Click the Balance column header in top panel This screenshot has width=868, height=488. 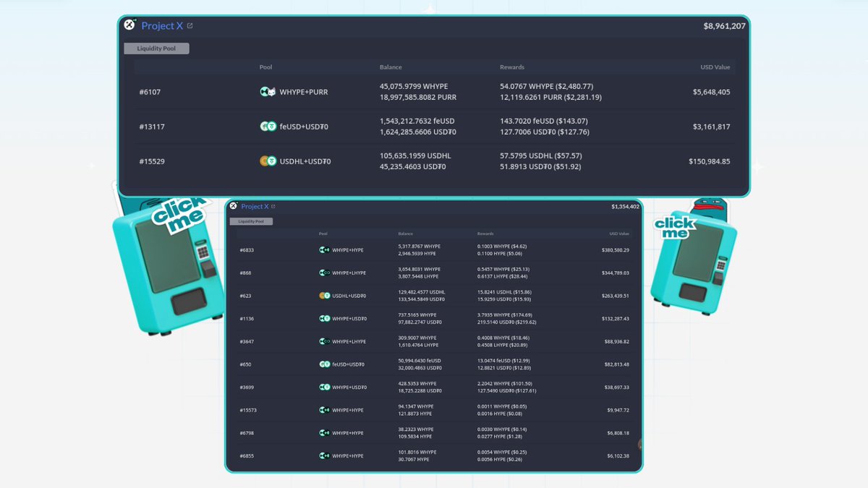(x=391, y=67)
